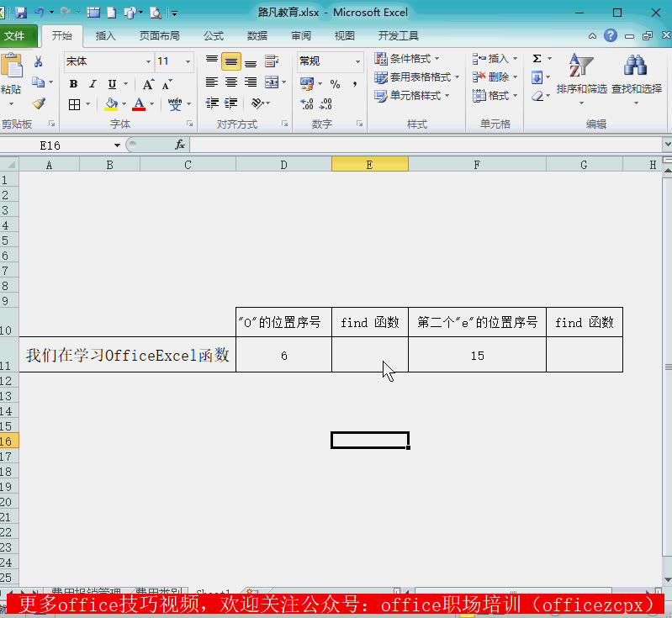Image resolution: width=672 pixels, height=618 pixels.
Task: Click the Insert Function fx icon
Action: (180, 145)
